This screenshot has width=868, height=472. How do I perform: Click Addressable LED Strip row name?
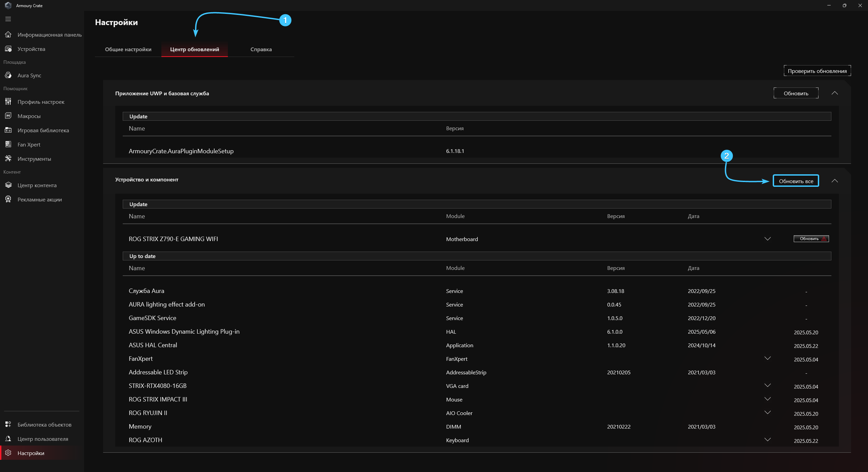pyautogui.click(x=158, y=372)
